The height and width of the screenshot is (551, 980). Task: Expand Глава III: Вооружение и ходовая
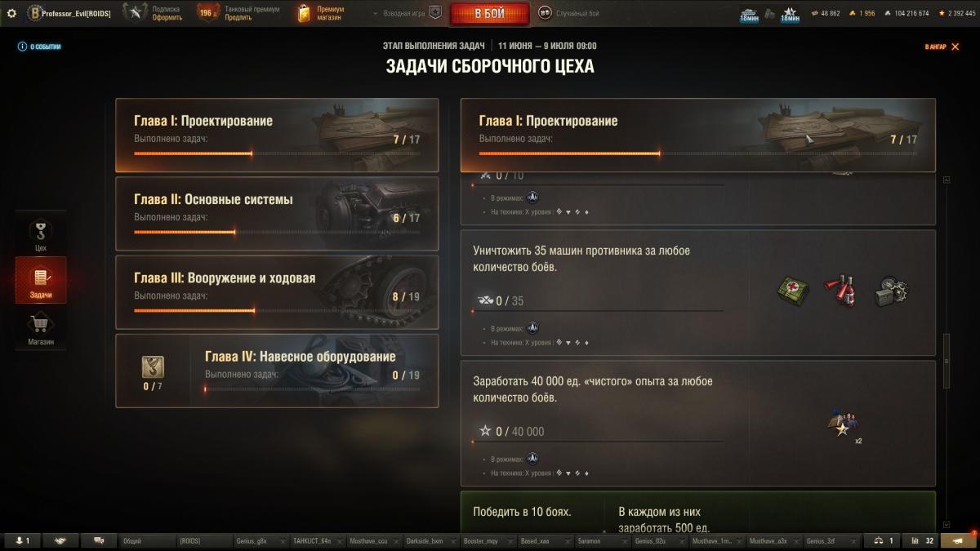(x=277, y=292)
